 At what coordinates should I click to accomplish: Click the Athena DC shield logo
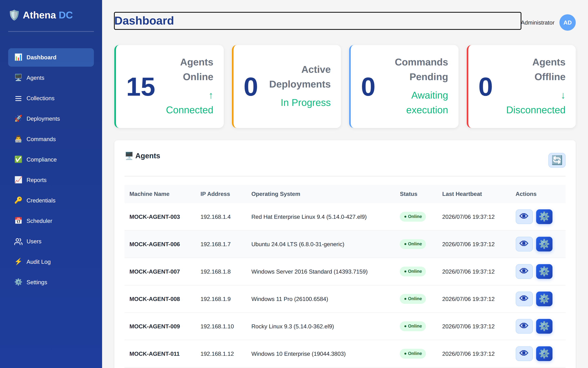(x=14, y=15)
